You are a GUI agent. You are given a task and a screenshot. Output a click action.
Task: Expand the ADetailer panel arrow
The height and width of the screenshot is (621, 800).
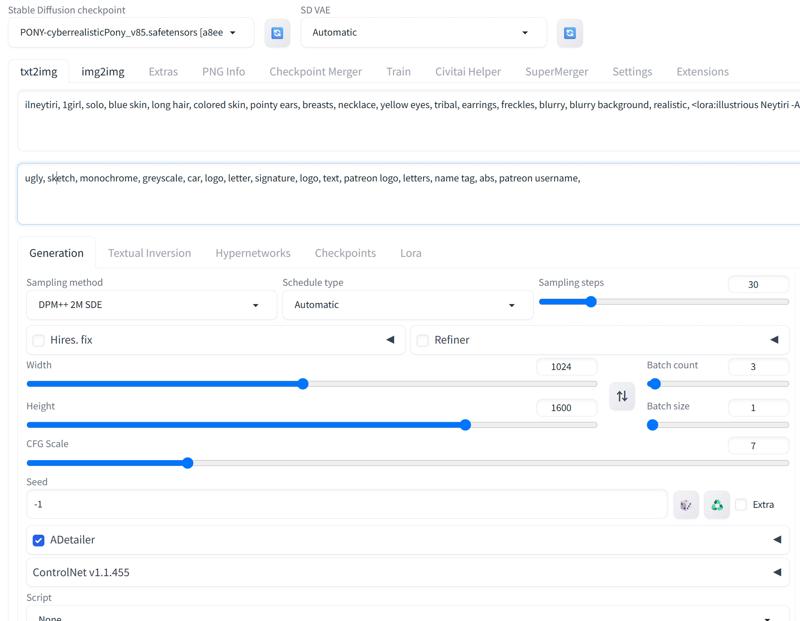click(x=777, y=540)
